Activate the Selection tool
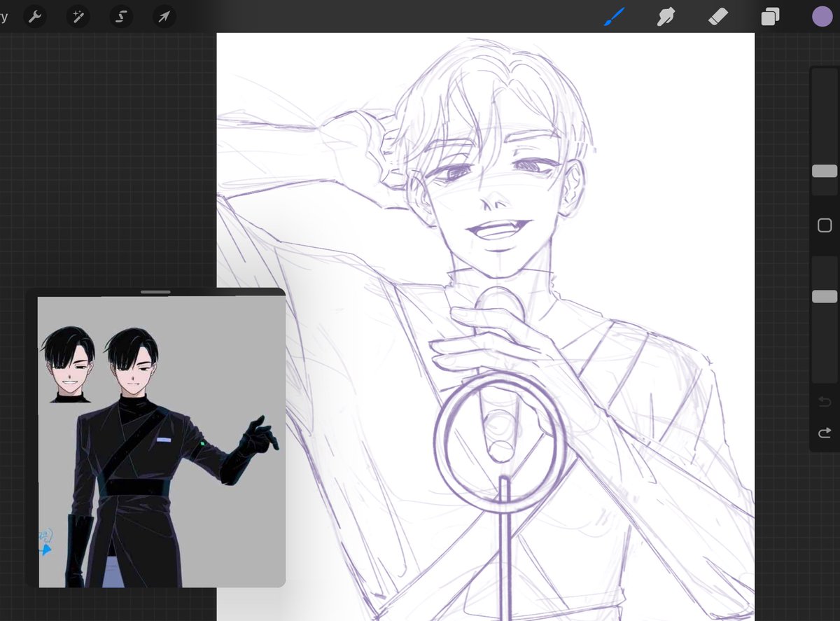Image resolution: width=840 pixels, height=621 pixels. (120, 16)
